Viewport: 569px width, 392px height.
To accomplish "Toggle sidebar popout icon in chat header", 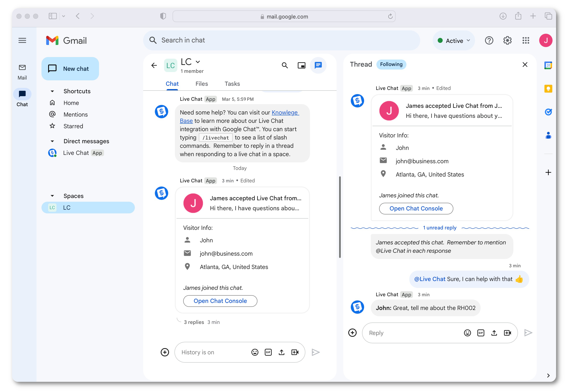I will tap(302, 65).
